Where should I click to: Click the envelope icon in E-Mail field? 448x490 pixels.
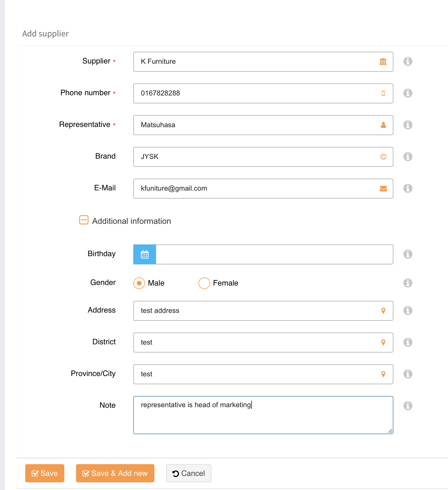(383, 189)
